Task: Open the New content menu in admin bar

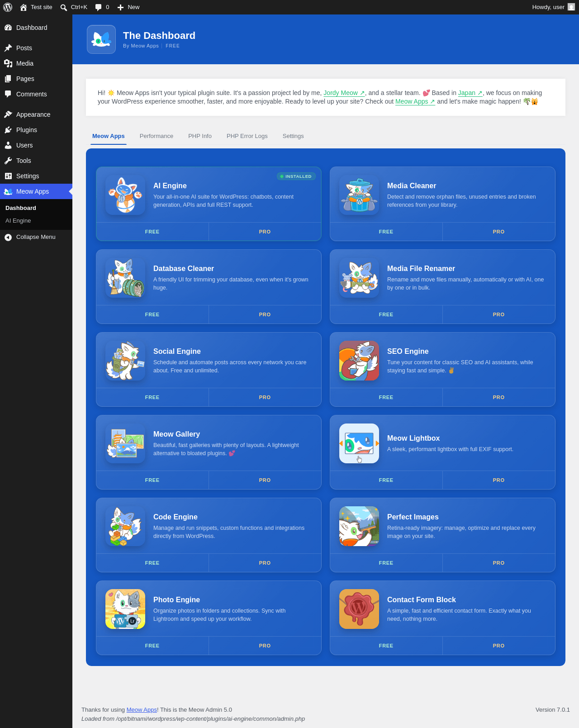Action: [x=128, y=7]
